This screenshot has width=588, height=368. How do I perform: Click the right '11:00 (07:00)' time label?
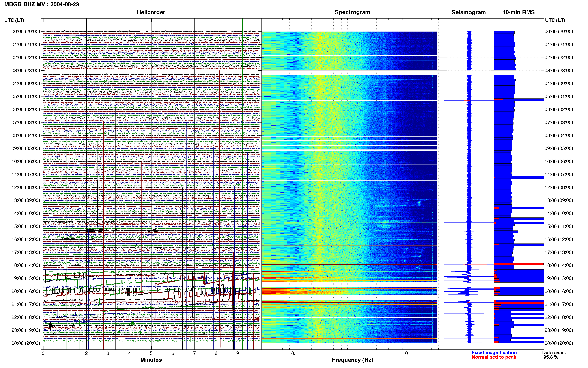click(559, 174)
